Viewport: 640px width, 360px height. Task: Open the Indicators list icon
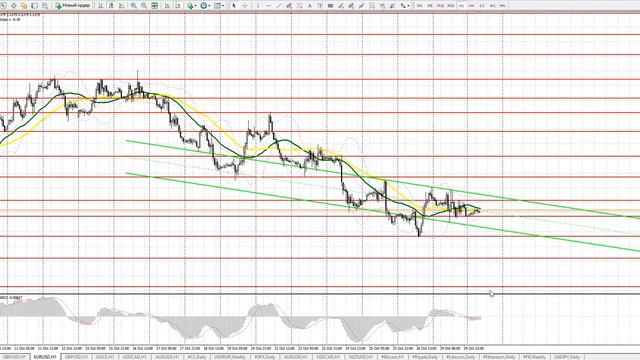click(x=190, y=6)
